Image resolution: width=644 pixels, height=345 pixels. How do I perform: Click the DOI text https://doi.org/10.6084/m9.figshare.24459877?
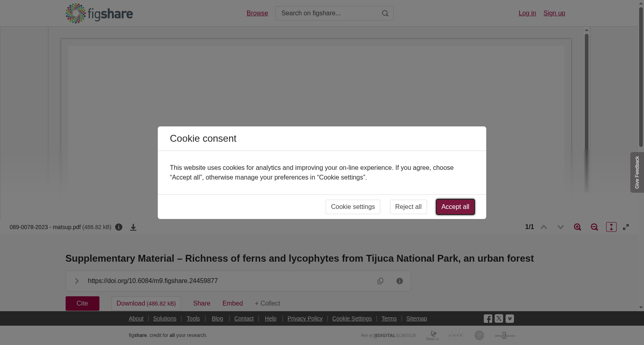point(153,281)
